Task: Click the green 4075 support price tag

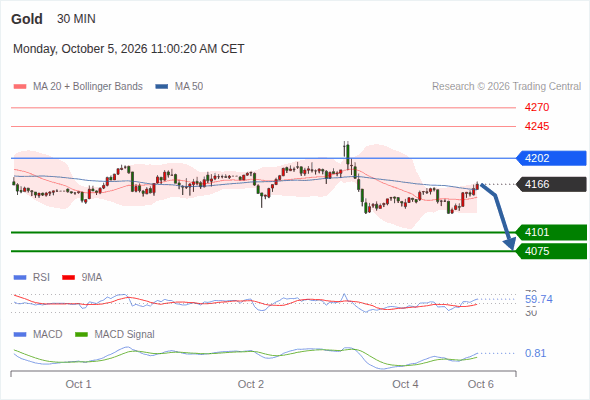Action: coord(551,251)
